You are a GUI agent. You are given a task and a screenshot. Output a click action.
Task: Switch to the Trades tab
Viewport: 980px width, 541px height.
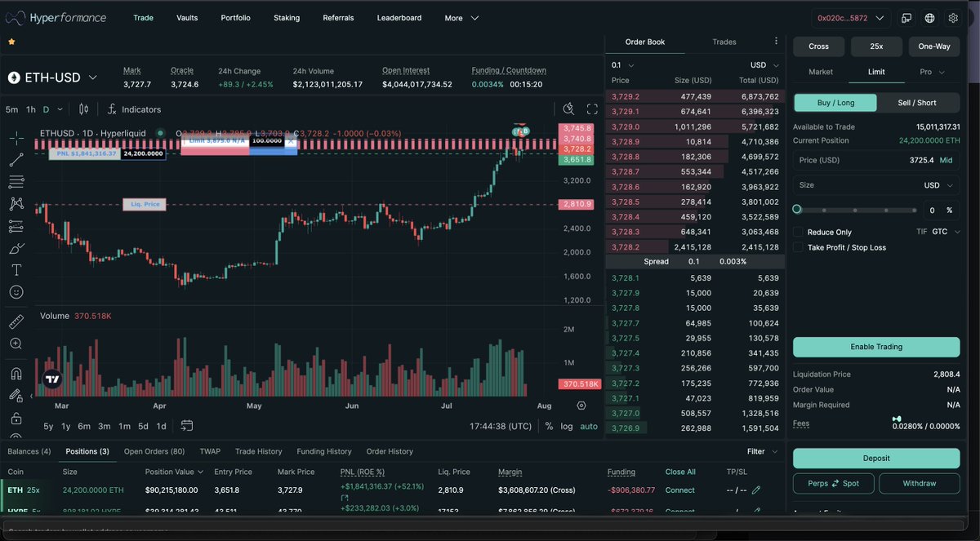tap(724, 42)
